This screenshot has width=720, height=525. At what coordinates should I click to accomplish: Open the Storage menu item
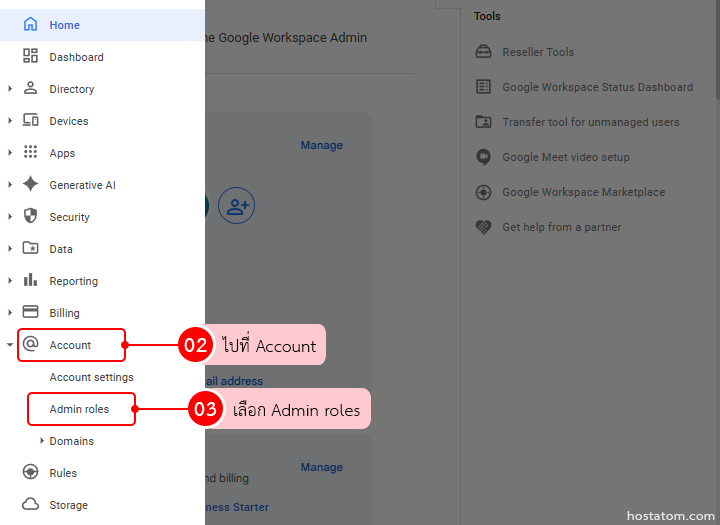click(x=102, y=505)
